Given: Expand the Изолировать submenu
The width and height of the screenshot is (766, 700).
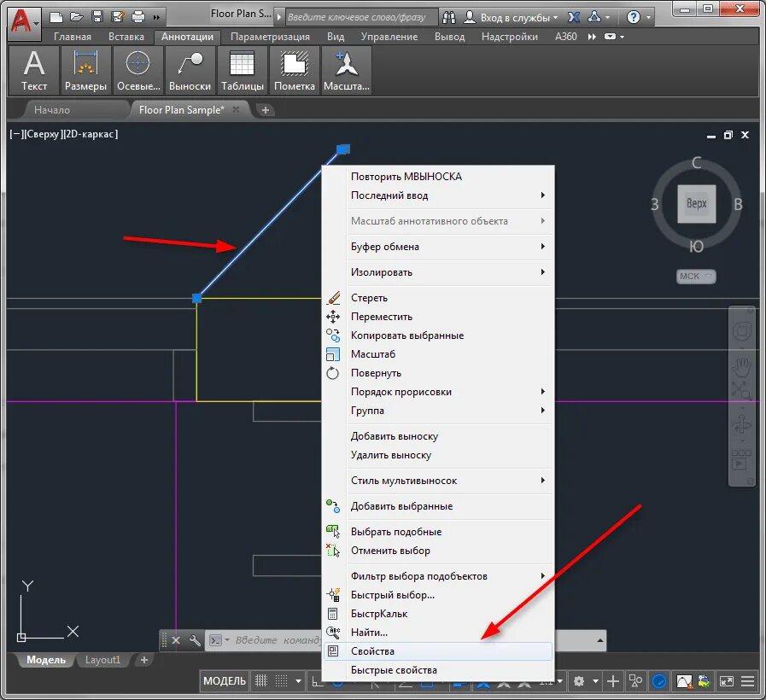Looking at the screenshot, I should pyautogui.click(x=438, y=272).
